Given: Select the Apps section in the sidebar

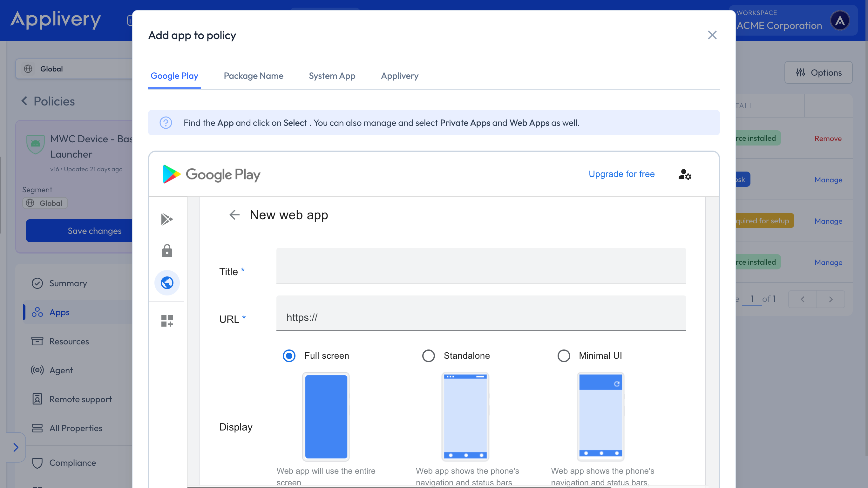Looking at the screenshot, I should tap(59, 312).
